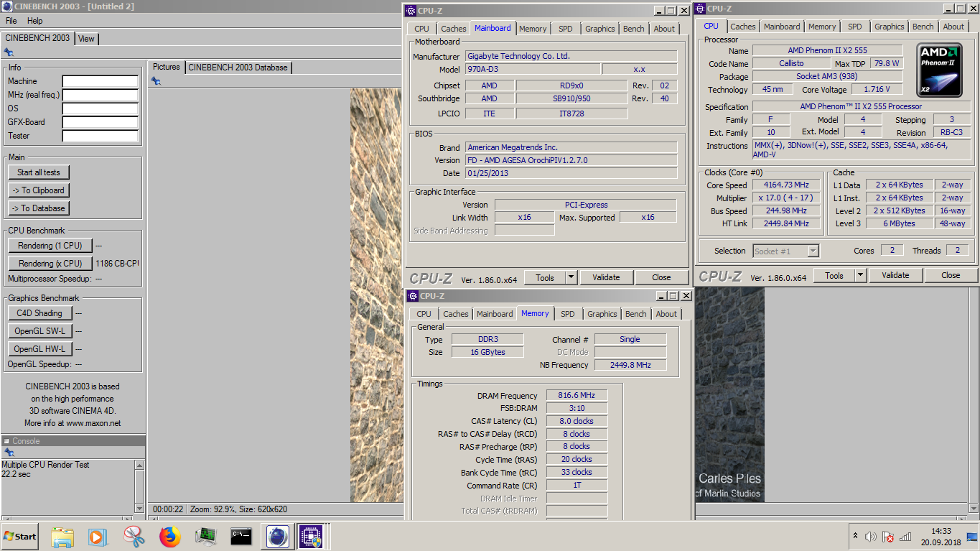Image resolution: width=980 pixels, height=551 pixels.
Task: Show hidden tray icons via the chevron
Action: pyautogui.click(x=855, y=536)
